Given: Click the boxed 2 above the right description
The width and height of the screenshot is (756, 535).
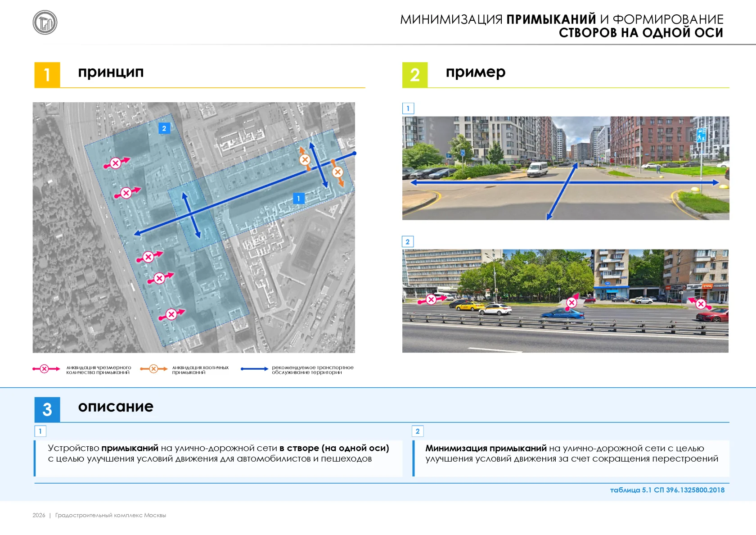Looking at the screenshot, I should [418, 431].
